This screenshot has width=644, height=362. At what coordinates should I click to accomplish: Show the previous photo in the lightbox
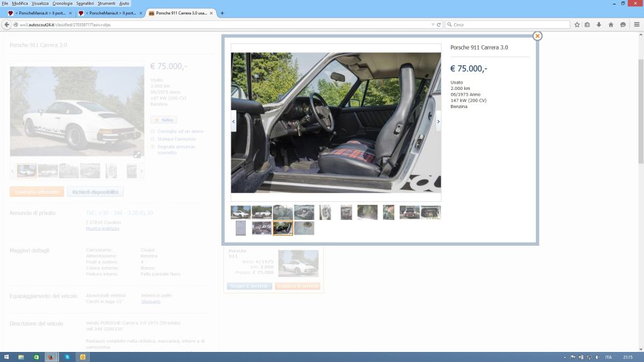point(233,121)
